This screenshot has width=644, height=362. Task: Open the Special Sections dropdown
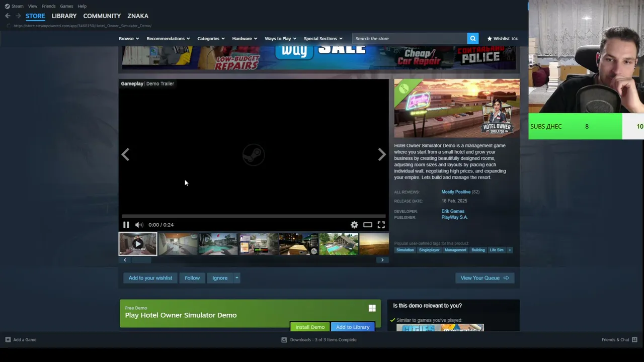click(x=323, y=39)
